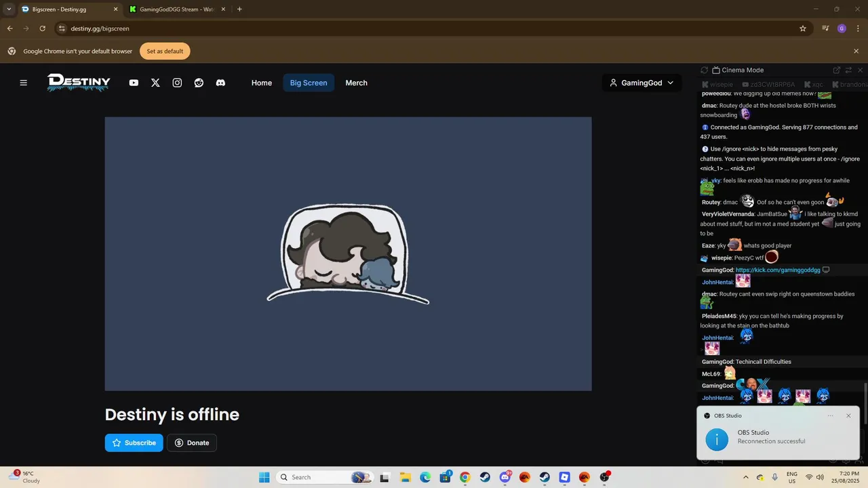Image resolution: width=868 pixels, height=488 pixels.
Task: Close the chat panel
Action: tap(860, 70)
